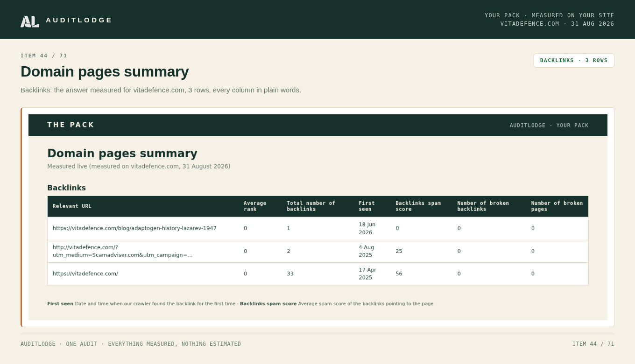Click the total backlinks value 2
Screen dimensions: 635x364
289,251
